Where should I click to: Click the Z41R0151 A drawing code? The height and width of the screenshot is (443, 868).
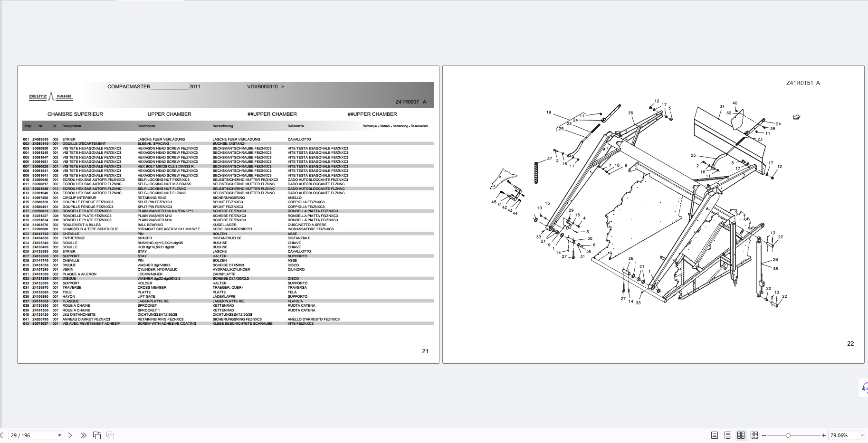803,83
